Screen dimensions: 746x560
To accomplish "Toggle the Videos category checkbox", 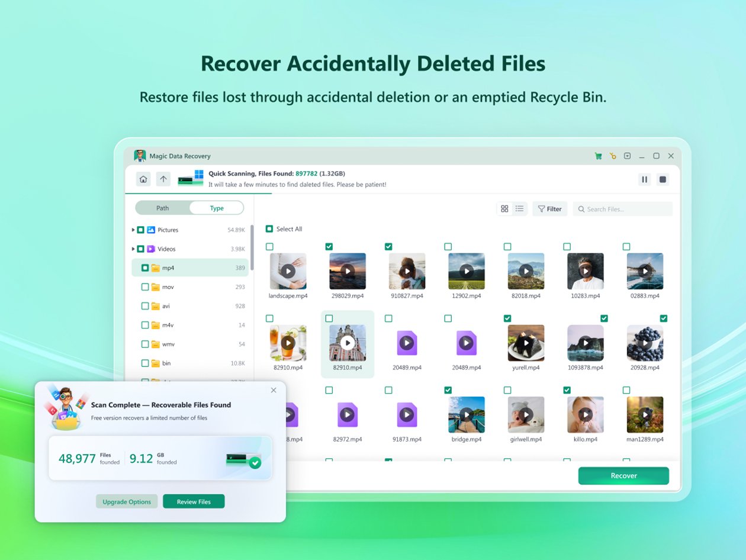I will (x=140, y=249).
